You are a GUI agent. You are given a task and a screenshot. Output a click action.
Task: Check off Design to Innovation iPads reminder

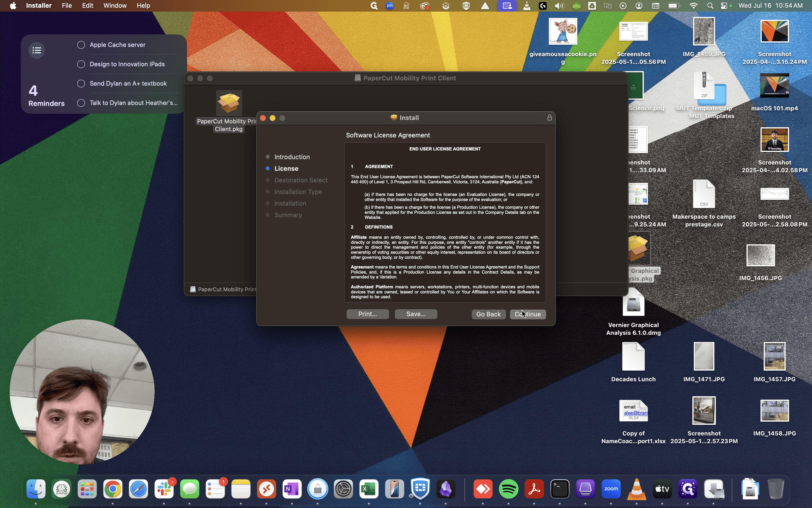(81, 64)
